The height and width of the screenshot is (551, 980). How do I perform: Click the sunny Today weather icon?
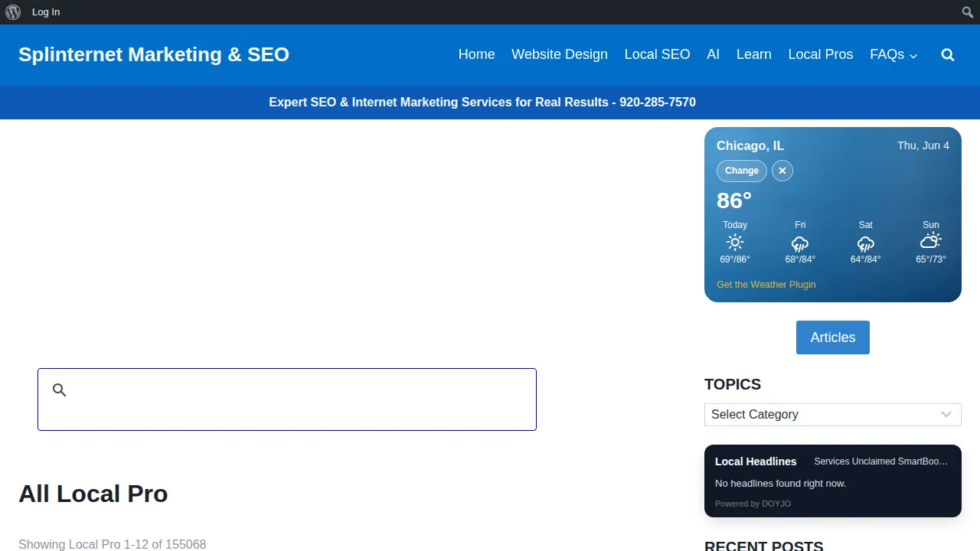pos(735,243)
